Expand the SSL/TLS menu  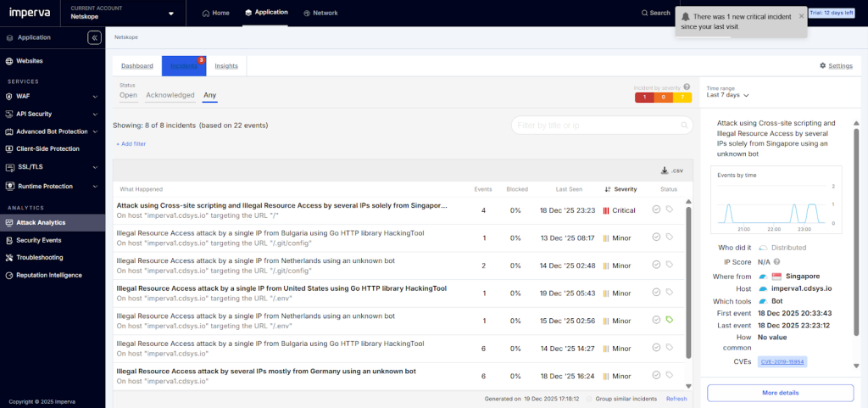pyautogui.click(x=95, y=168)
